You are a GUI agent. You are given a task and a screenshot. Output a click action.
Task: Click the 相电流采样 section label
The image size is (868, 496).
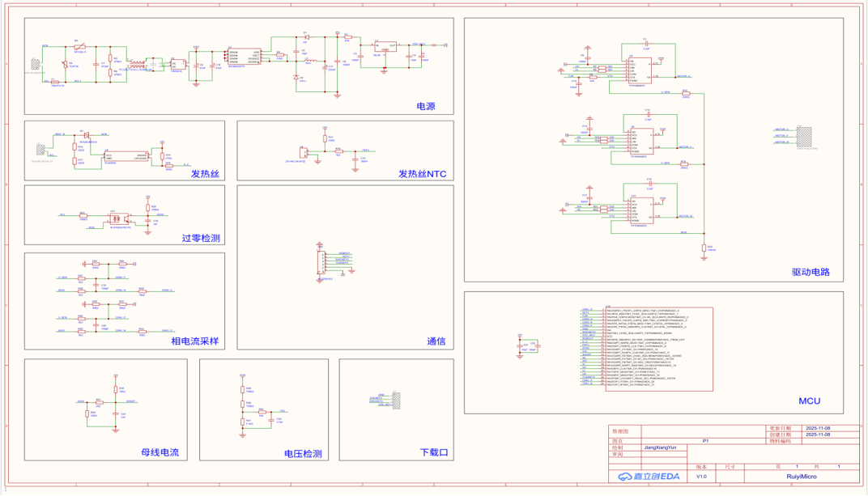coord(194,341)
